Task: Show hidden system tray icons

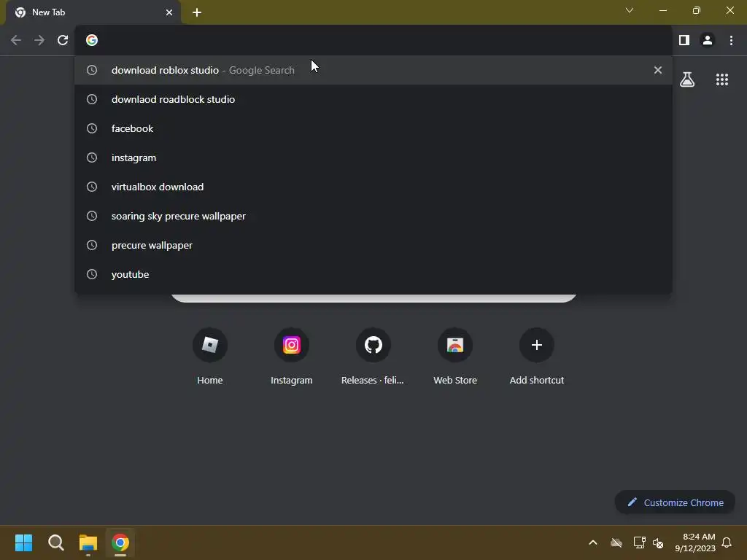Action: (593, 542)
